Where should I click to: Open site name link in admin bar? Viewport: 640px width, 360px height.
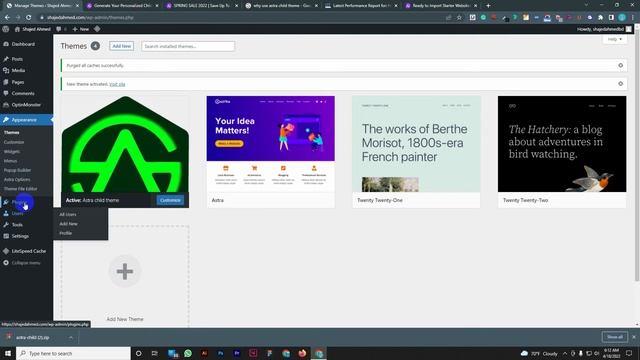click(x=32, y=29)
